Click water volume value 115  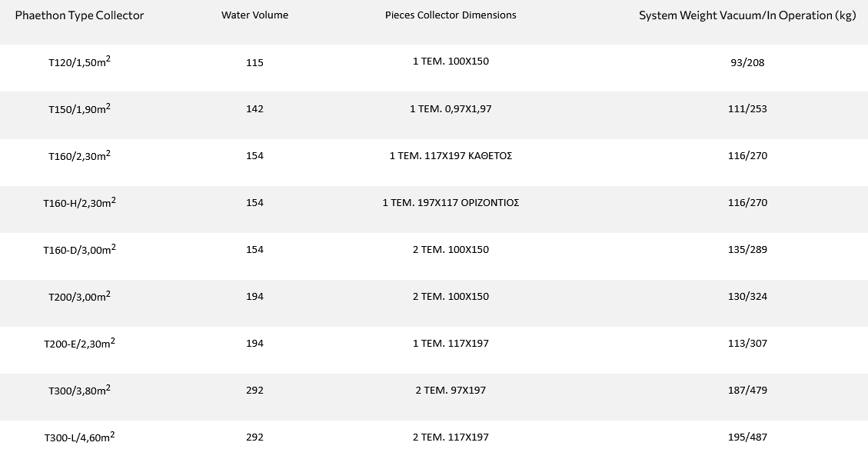tap(254, 63)
